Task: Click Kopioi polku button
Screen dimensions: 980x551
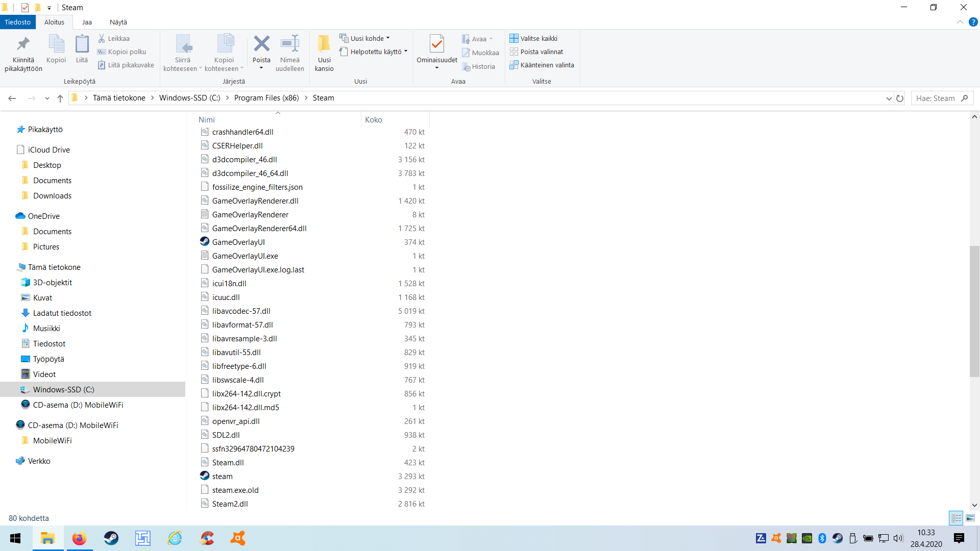Action: (122, 52)
